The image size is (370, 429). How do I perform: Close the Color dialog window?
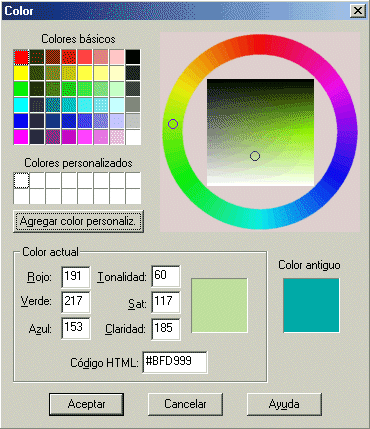click(x=358, y=11)
